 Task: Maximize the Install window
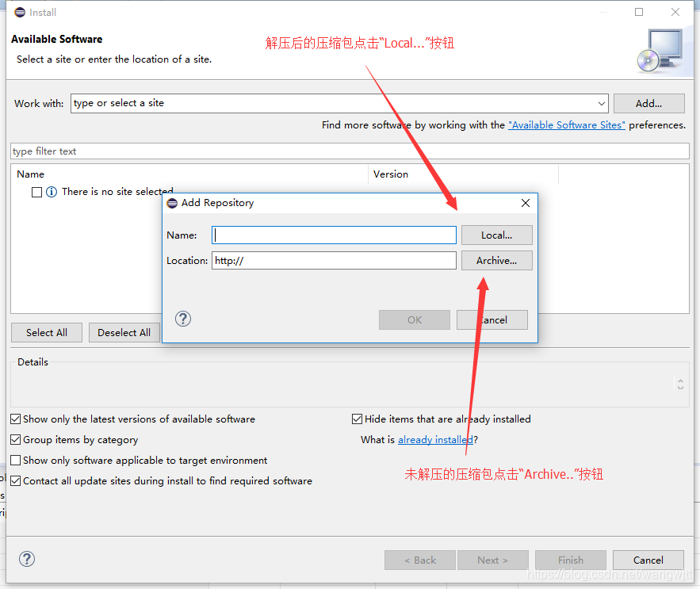(x=639, y=12)
